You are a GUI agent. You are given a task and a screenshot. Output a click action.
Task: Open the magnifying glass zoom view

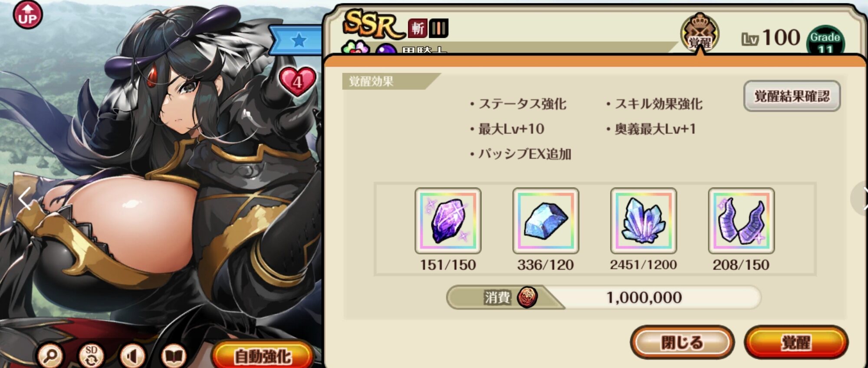[x=50, y=356]
